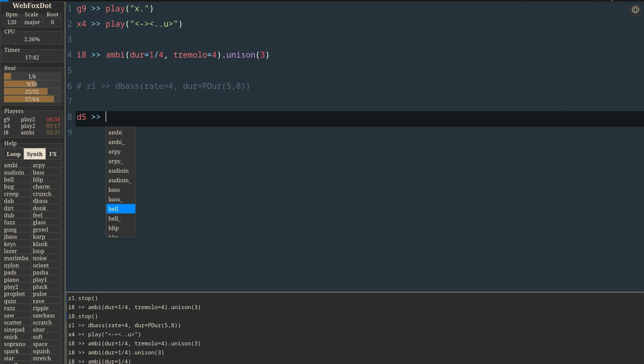644x364 pixels.
Task: Click the Root value field
Action: 52,22
